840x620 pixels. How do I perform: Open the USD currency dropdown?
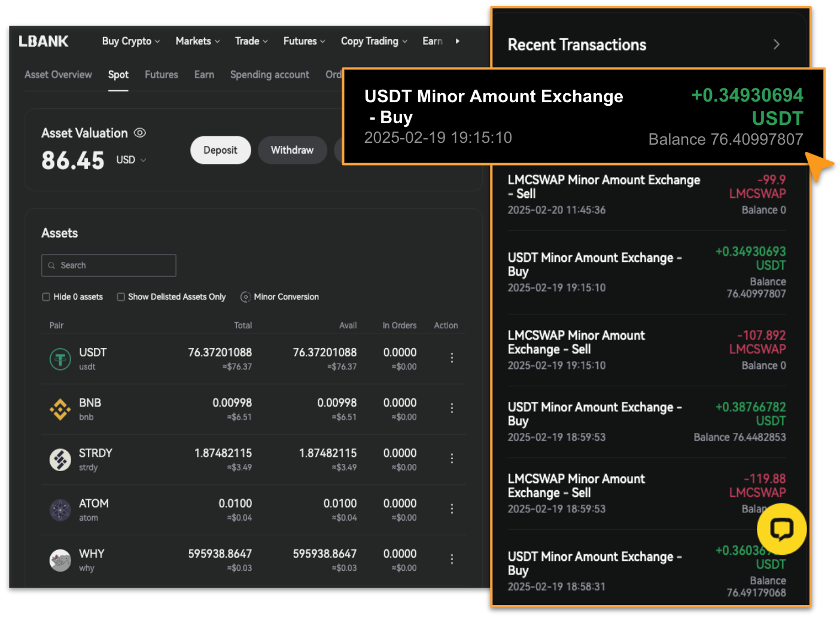(131, 160)
